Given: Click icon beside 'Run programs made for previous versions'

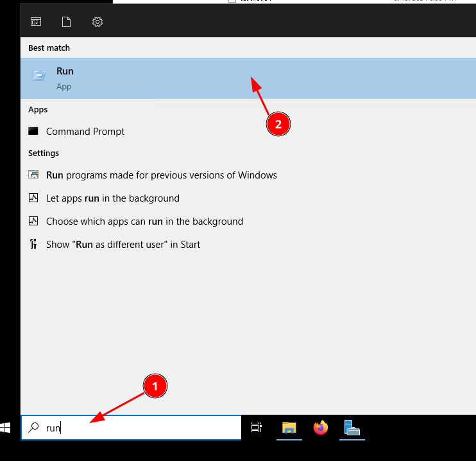Looking at the screenshot, I should pyautogui.click(x=34, y=175).
